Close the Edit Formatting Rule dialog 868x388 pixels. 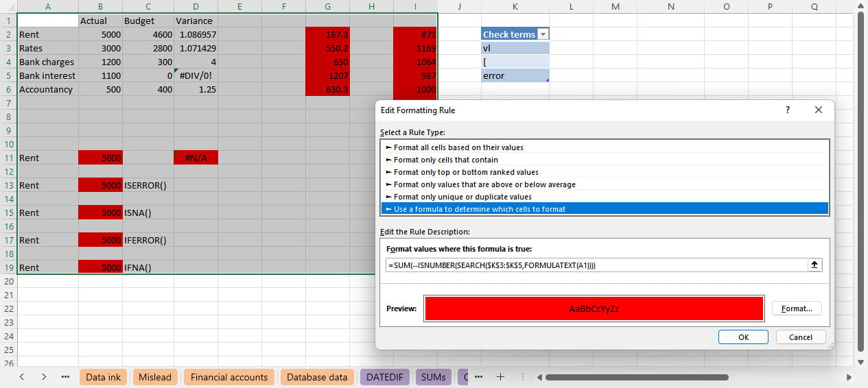(818, 110)
